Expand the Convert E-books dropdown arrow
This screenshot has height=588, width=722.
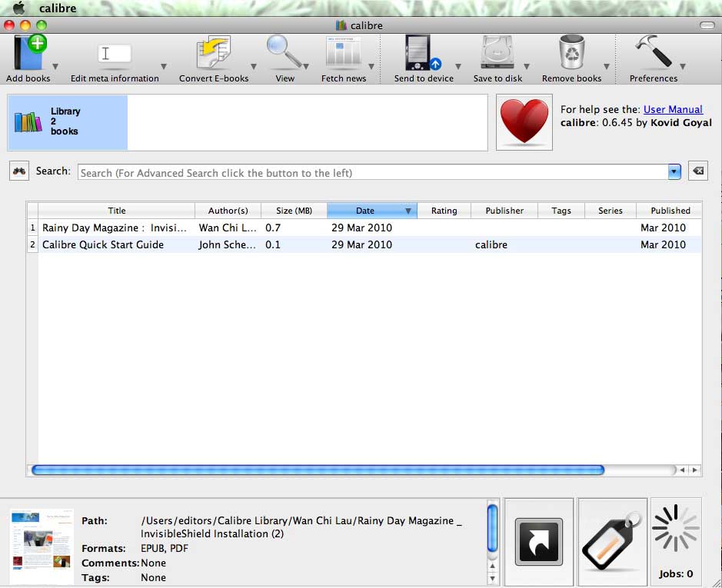[x=253, y=66]
